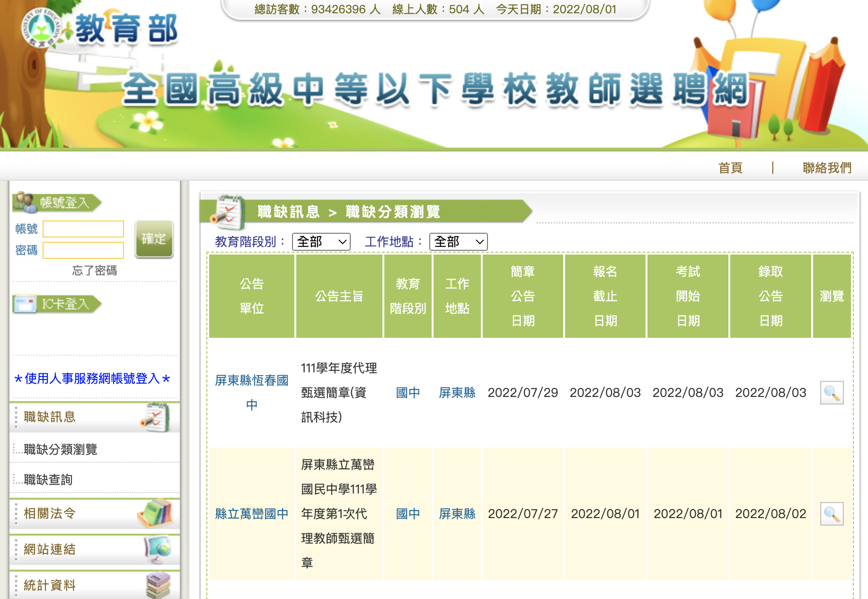Click the 今天日期 2022/08/01 text
The image size is (868, 599).
click(556, 9)
